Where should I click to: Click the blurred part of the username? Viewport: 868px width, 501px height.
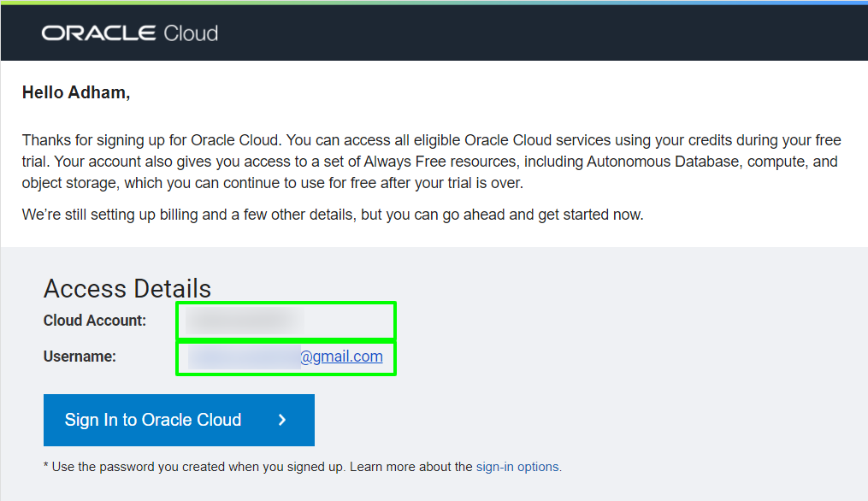point(244,357)
